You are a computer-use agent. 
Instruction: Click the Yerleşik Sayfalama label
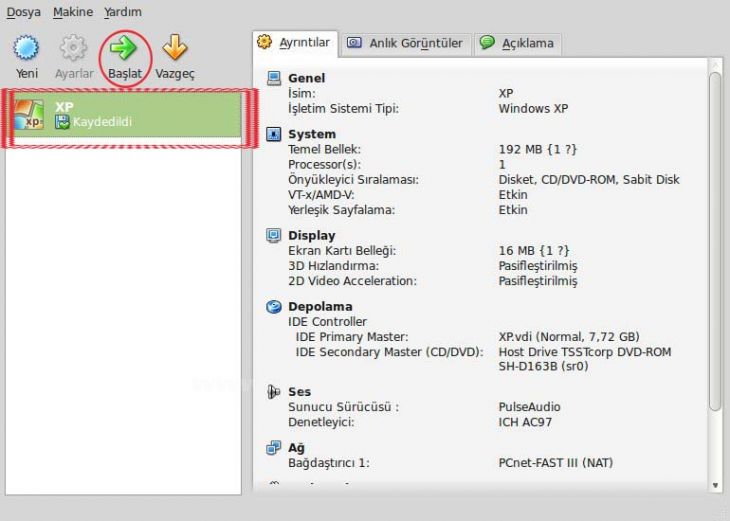coord(341,210)
